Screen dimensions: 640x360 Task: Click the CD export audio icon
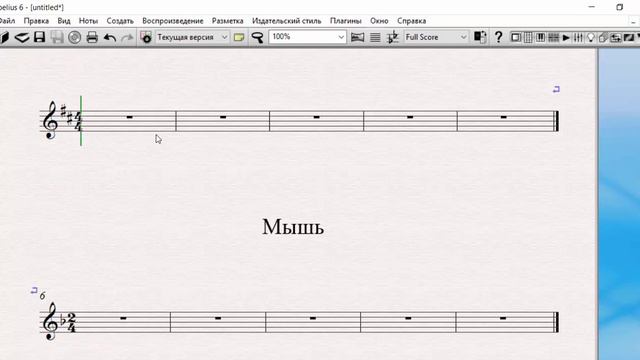pos(74,38)
